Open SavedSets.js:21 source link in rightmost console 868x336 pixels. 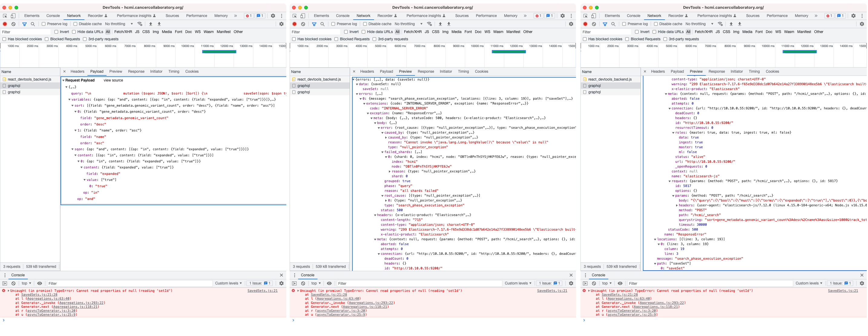click(843, 291)
